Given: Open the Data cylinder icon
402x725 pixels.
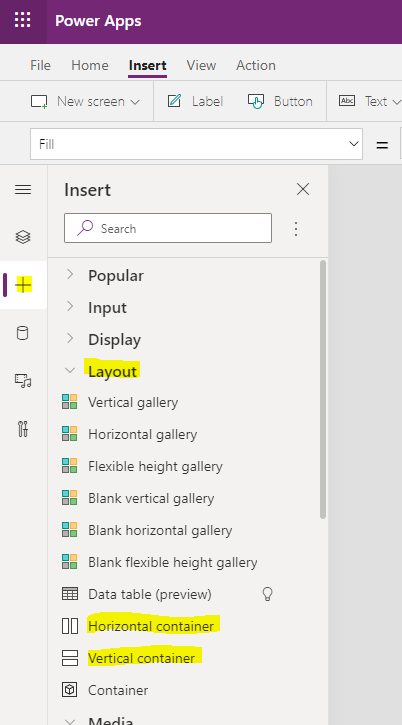Looking at the screenshot, I should (23, 333).
